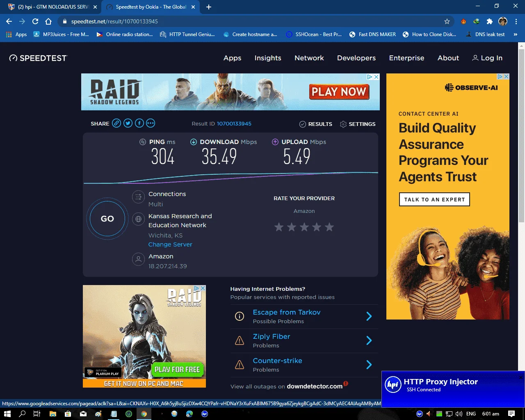Copy the result link using the share link icon
Viewport: 525px width, 420px height.
click(x=116, y=123)
